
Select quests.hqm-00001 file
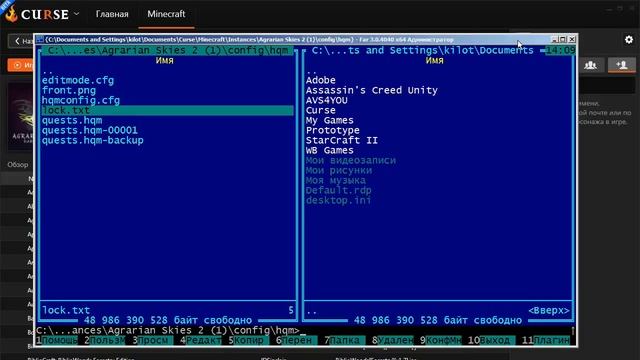click(90, 130)
